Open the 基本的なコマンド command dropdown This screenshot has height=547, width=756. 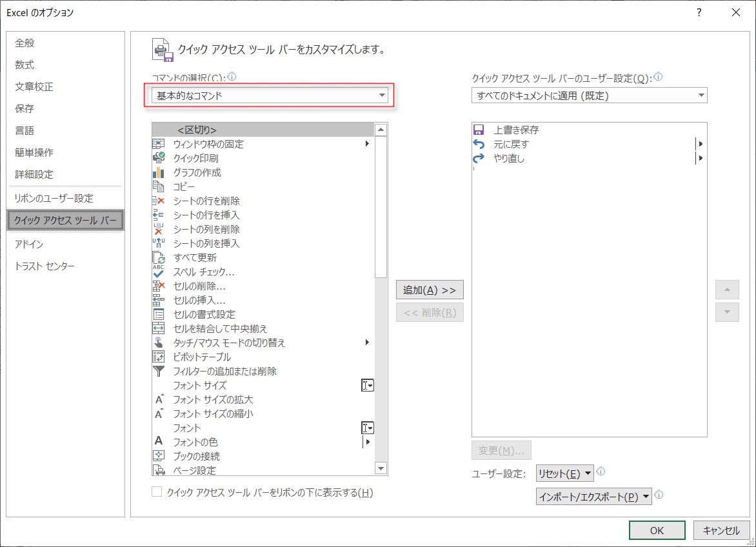click(x=270, y=95)
